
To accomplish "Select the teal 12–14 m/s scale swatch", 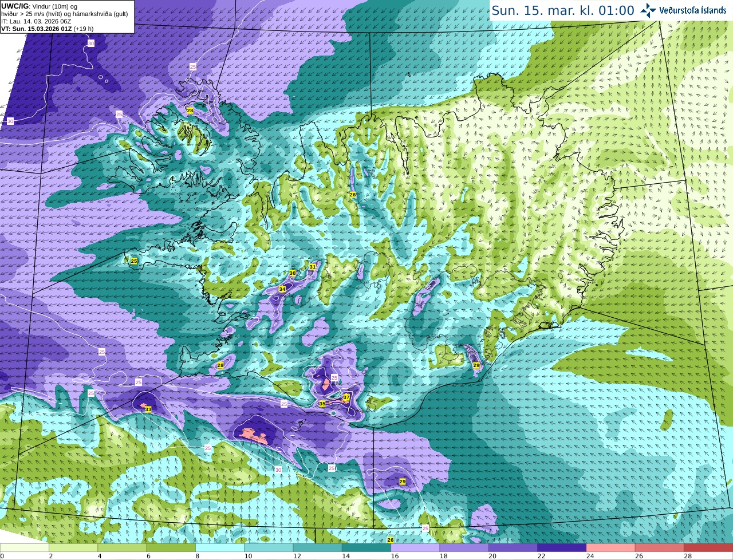I will [318, 548].
